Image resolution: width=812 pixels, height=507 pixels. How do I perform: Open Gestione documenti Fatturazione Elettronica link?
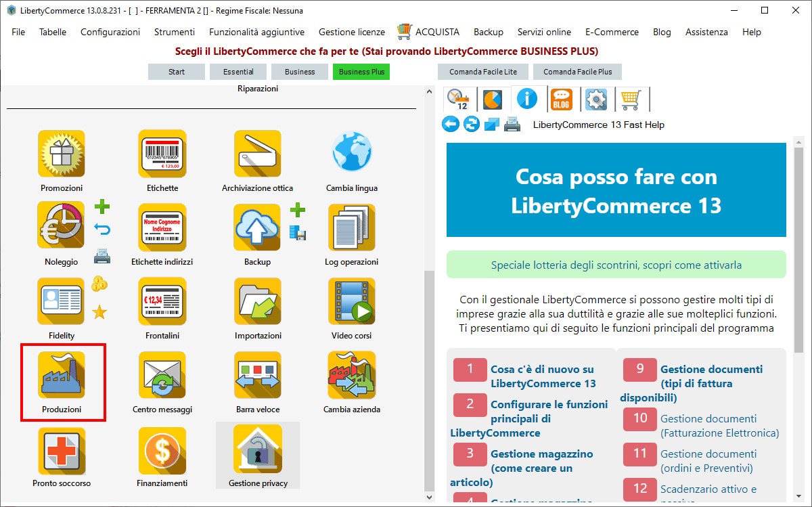pyautogui.click(x=720, y=426)
